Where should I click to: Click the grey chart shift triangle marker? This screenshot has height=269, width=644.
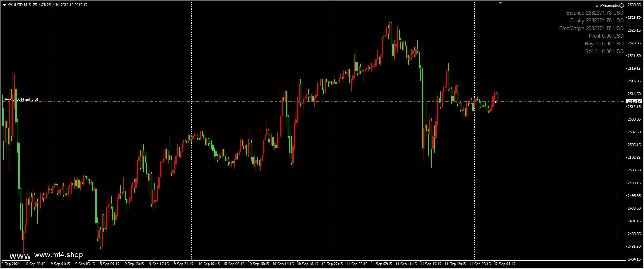(500, 3)
